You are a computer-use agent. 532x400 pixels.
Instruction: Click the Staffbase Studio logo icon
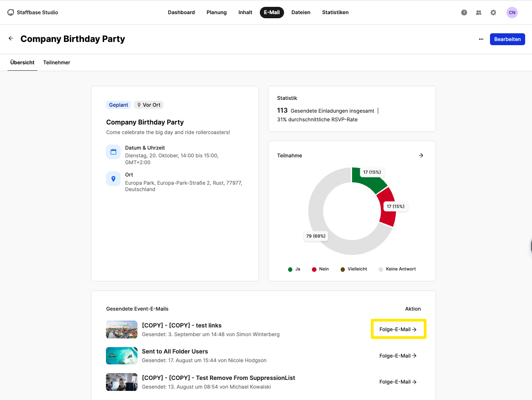point(11,12)
